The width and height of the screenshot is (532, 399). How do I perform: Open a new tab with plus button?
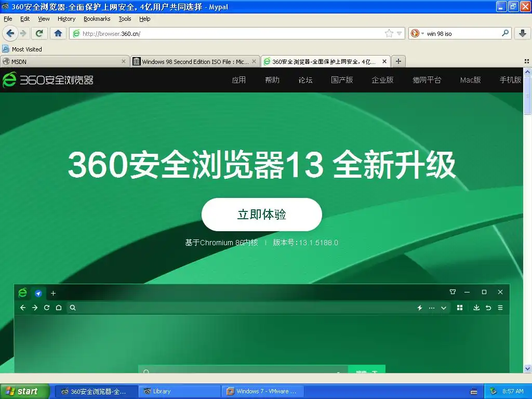point(398,61)
